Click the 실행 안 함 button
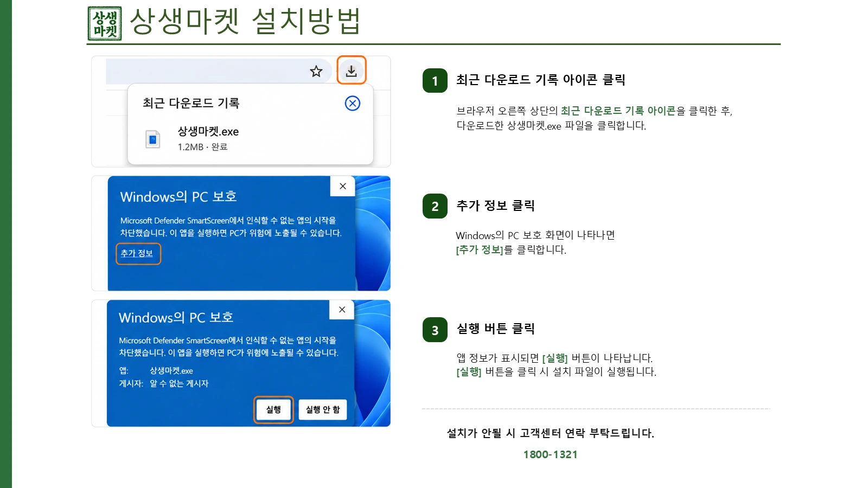868x488 pixels. tap(323, 409)
